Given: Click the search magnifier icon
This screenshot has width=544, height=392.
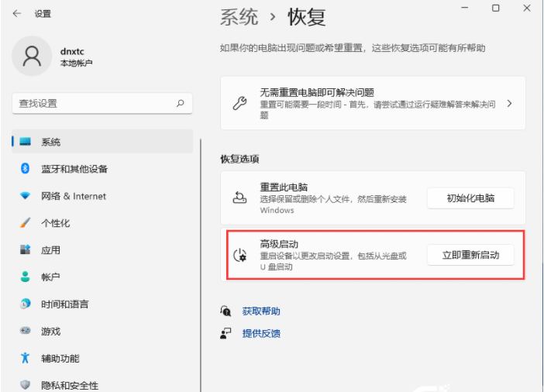Looking at the screenshot, I should (x=180, y=103).
